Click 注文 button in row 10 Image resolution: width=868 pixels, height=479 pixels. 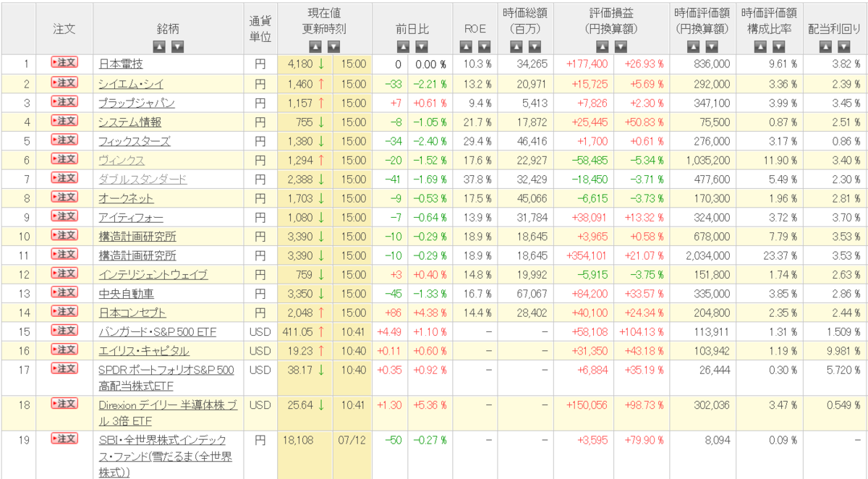(64, 235)
